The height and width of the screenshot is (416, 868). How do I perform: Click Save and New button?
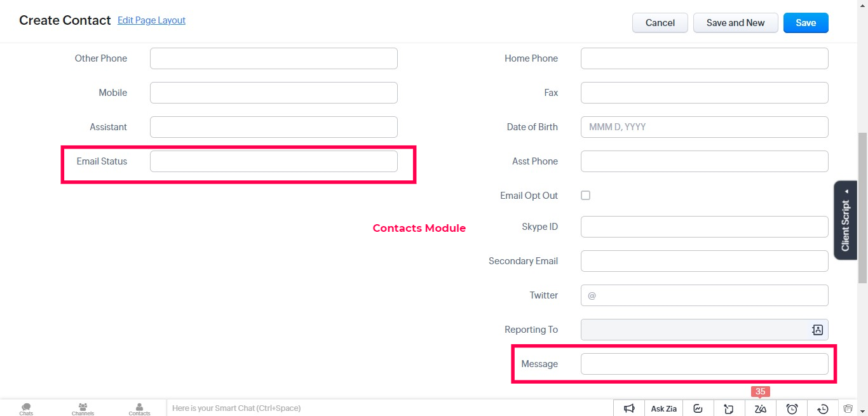pyautogui.click(x=735, y=23)
